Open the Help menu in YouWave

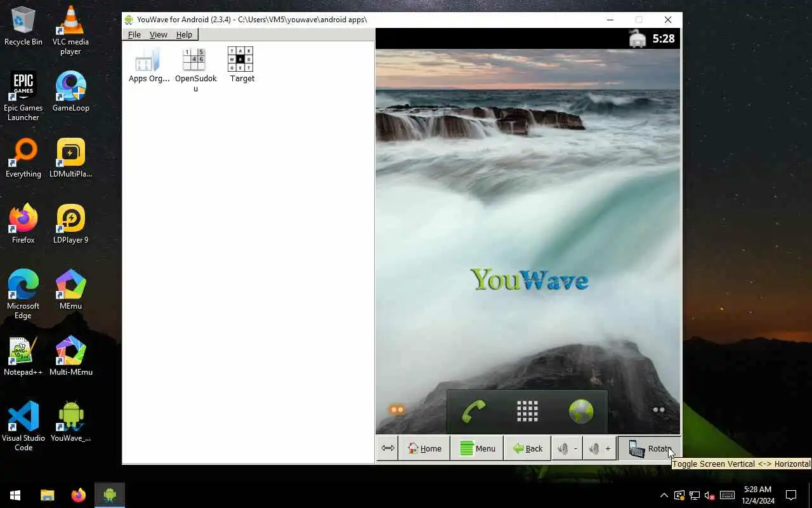click(184, 34)
